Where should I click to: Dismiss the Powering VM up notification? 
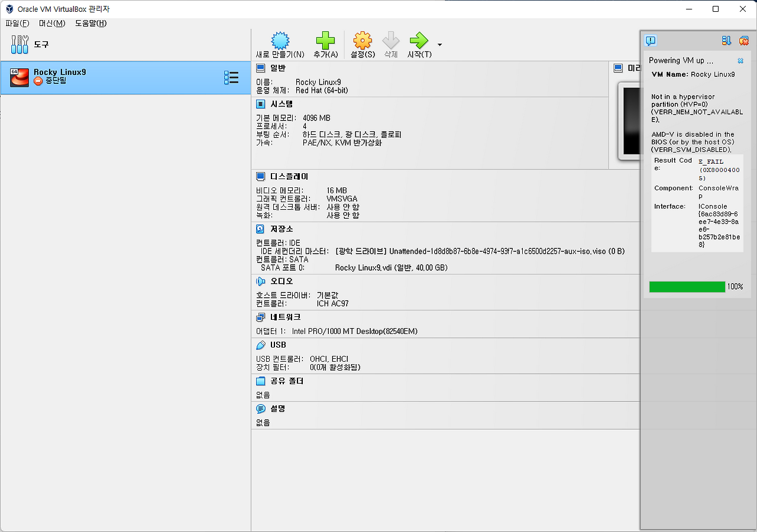[x=740, y=61]
